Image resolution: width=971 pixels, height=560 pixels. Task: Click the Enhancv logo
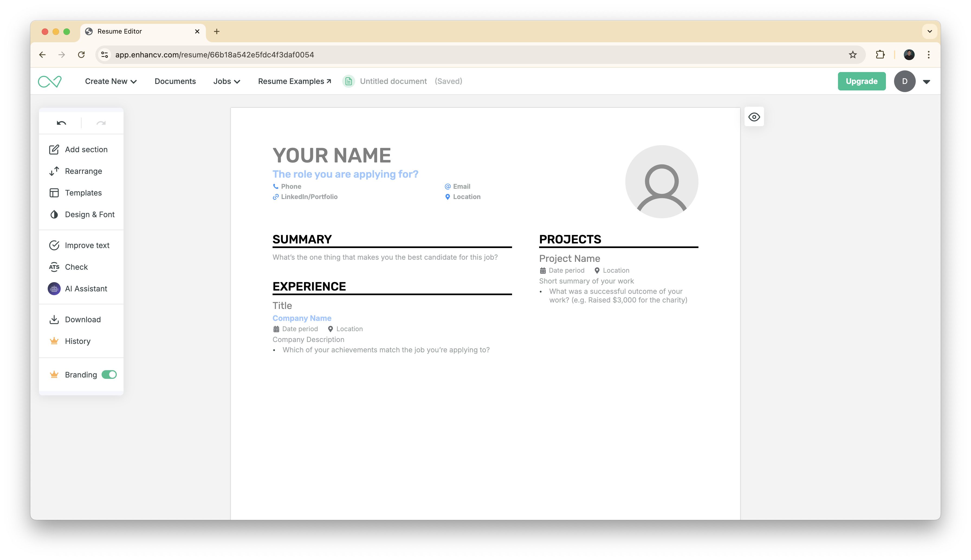click(50, 81)
